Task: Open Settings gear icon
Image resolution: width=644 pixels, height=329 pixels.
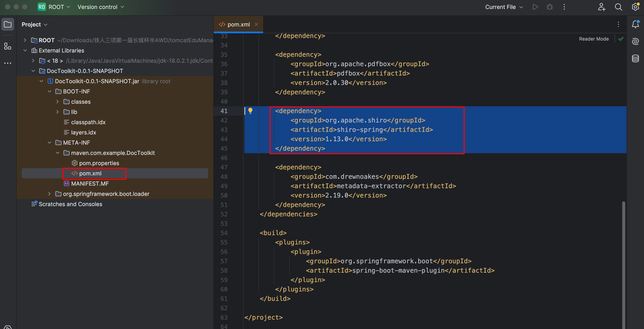Action: coord(635,7)
